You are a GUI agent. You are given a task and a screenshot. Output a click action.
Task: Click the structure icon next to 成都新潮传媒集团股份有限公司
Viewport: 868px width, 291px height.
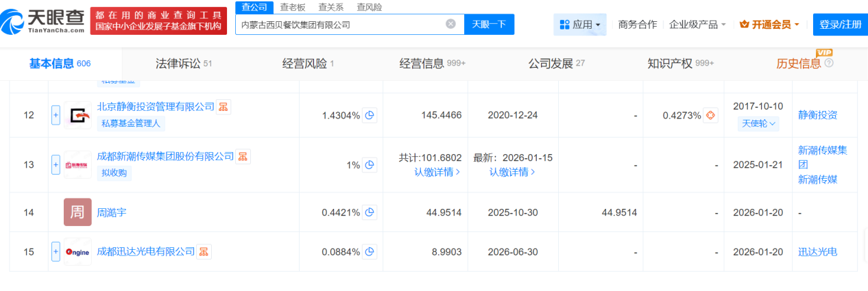click(x=243, y=157)
